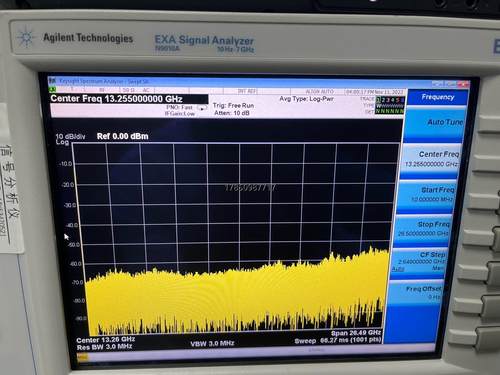
Task: Select trace 1 in the trace indicator
Action: (378, 100)
